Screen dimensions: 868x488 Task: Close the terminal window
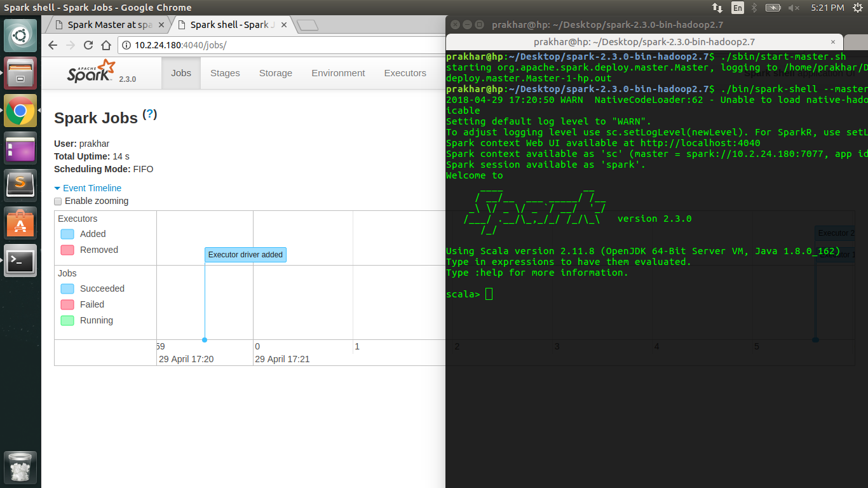pos(455,25)
